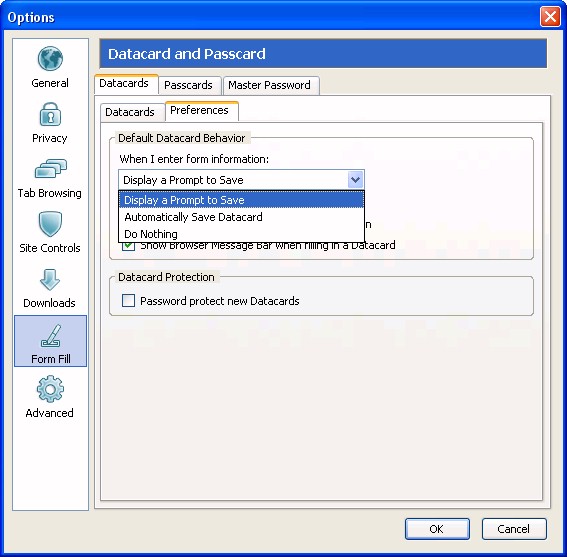Open the General globe icon section
The height and width of the screenshot is (557, 567).
tap(50, 59)
